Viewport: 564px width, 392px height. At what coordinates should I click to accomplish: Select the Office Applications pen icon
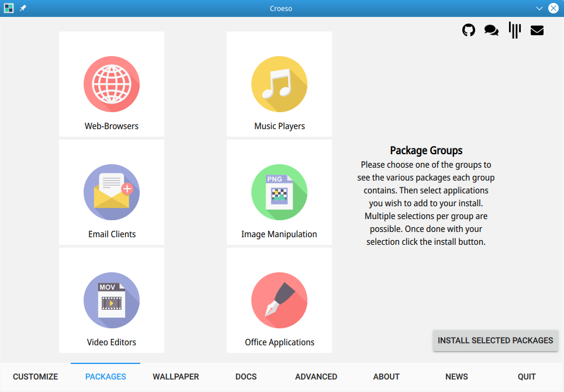tap(279, 300)
